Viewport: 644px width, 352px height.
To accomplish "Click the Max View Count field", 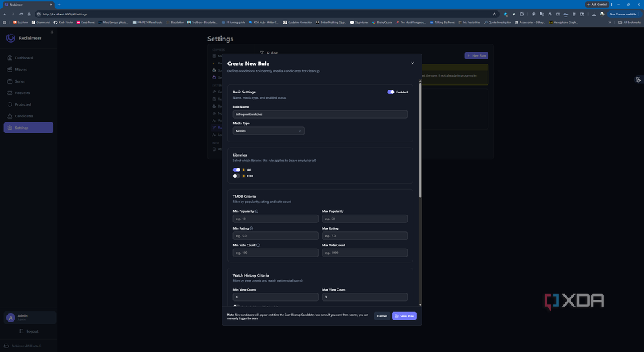I will point(365,297).
